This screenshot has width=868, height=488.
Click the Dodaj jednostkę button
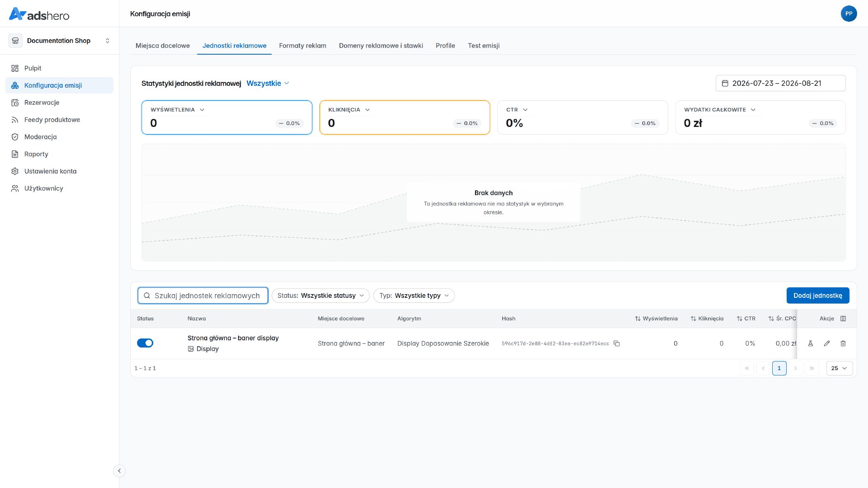pos(818,296)
